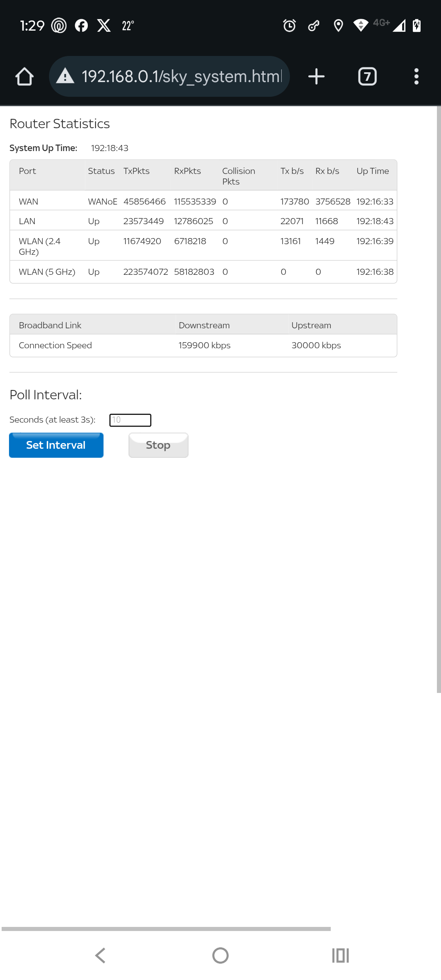Tap the browser home icon
Screen dimensions: 441x980
tap(24, 76)
